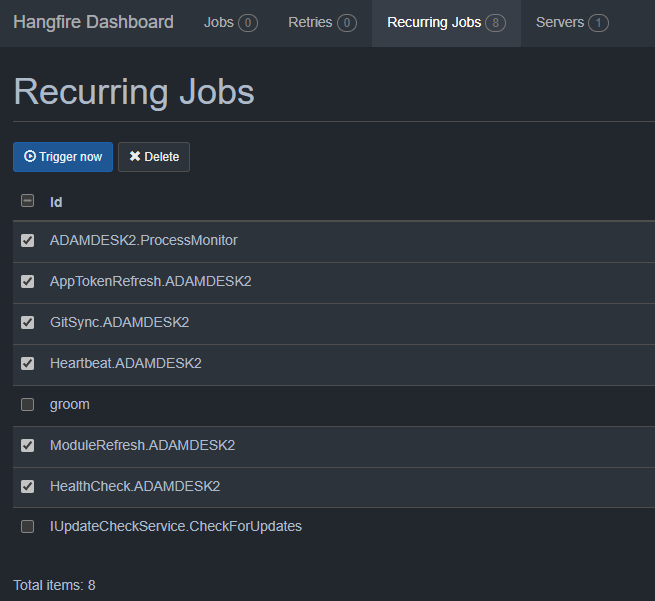The height and width of the screenshot is (601, 655).
Task: Click the Id column header
Action: point(56,202)
